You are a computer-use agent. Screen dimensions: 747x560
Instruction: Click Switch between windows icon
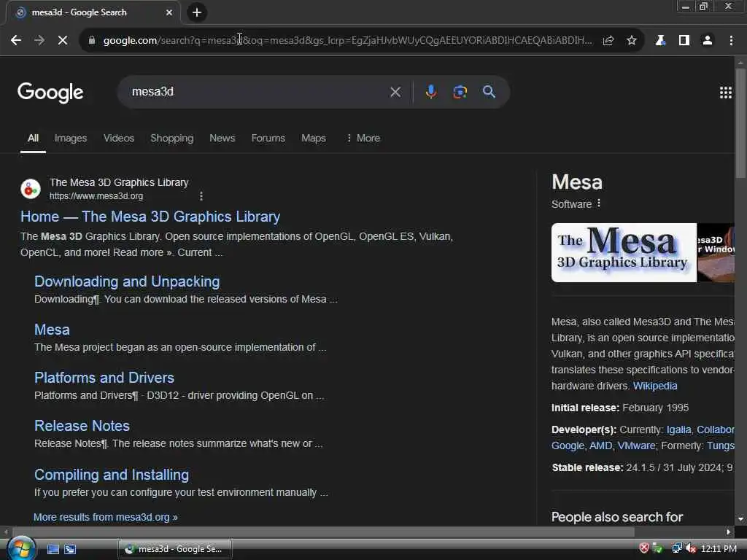point(70,550)
